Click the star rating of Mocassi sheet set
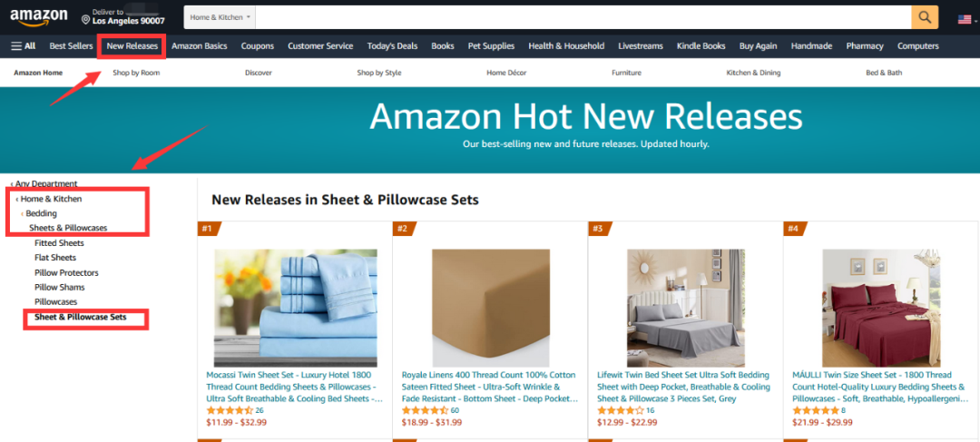 point(230,411)
